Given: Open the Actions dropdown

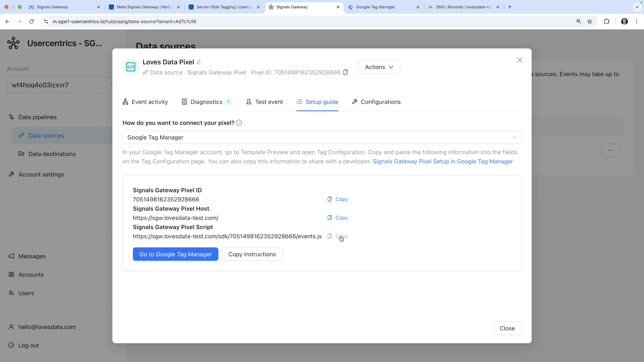Looking at the screenshot, I should pyautogui.click(x=379, y=67).
